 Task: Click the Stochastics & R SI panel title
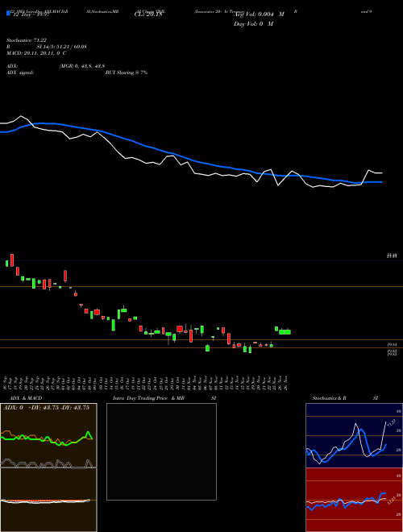[345, 398]
